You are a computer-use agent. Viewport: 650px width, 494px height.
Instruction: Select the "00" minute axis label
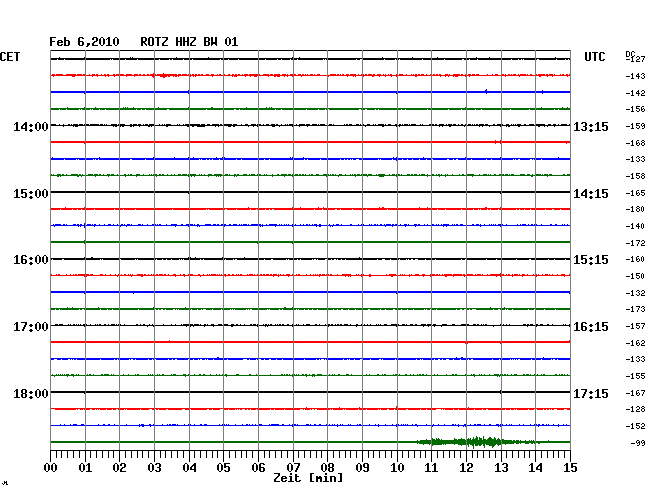(51, 468)
